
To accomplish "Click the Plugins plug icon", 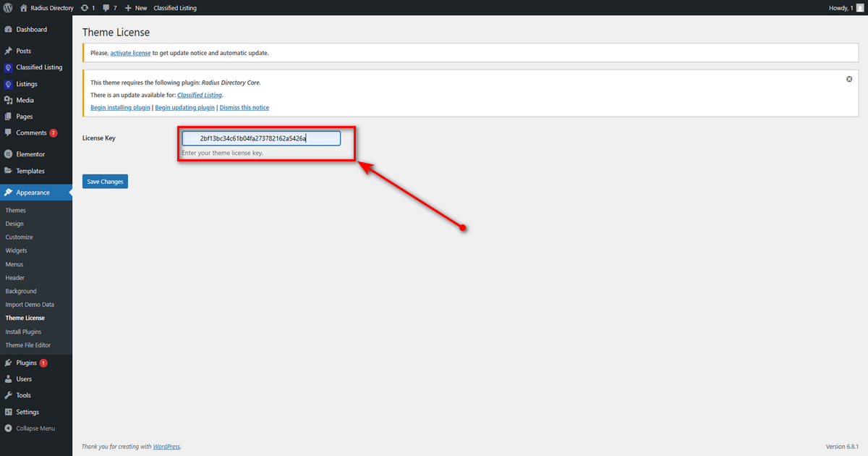I will pyautogui.click(x=8, y=363).
